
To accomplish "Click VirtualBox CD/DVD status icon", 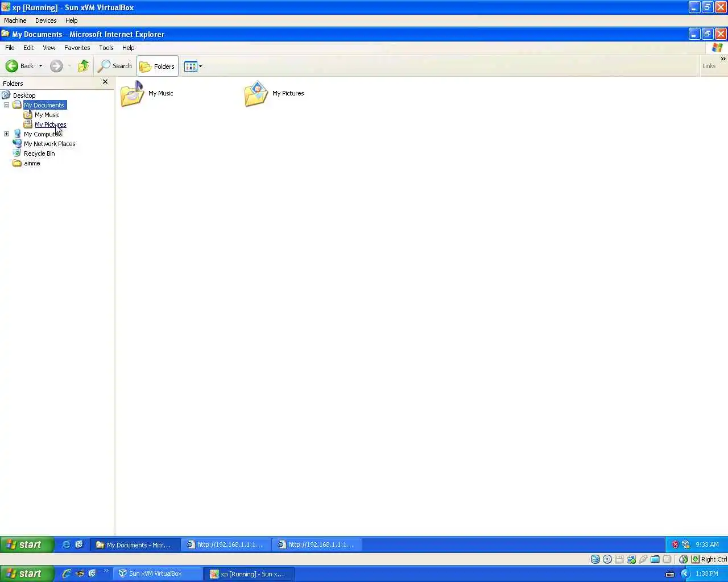I will click(607, 559).
